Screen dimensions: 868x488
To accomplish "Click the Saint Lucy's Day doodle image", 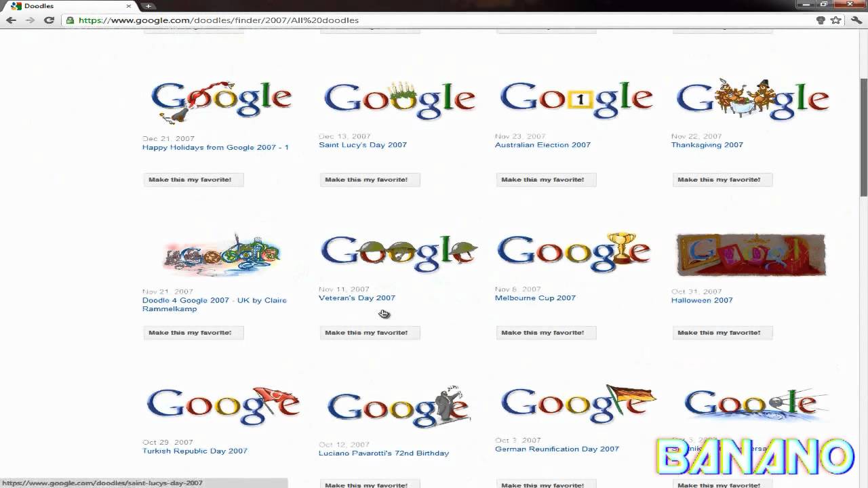I will click(399, 100).
